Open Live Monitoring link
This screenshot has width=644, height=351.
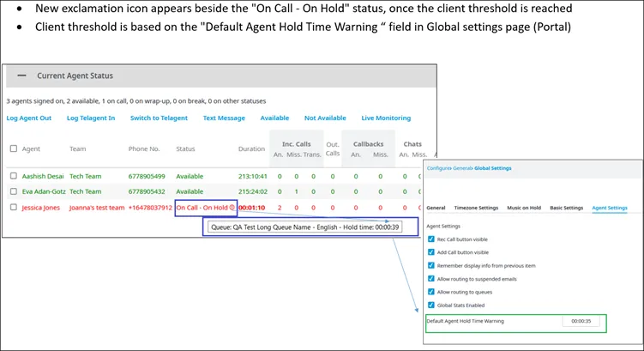click(386, 118)
